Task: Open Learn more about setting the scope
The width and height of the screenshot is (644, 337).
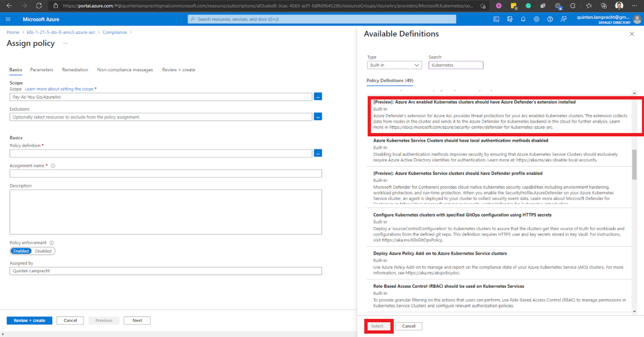Action: pyautogui.click(x=59, y=89)
